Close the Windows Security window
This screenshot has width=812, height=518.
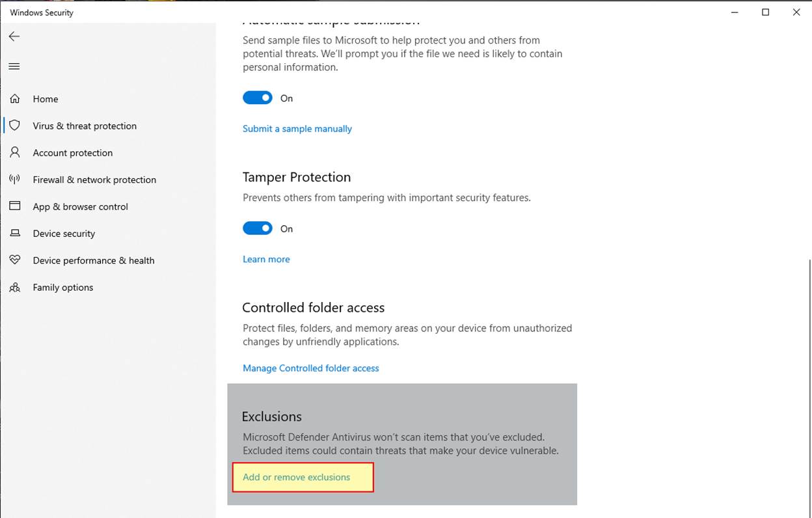point(796,12)
